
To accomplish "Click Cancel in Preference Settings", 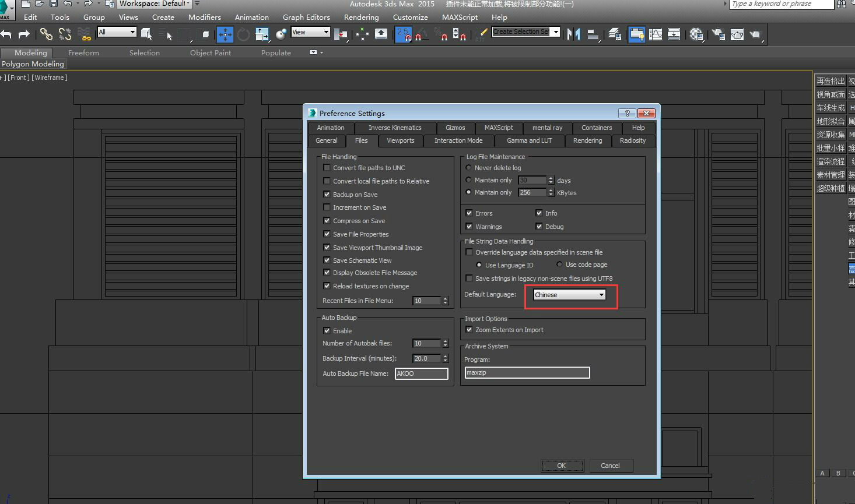I will (x=610, y=466).
